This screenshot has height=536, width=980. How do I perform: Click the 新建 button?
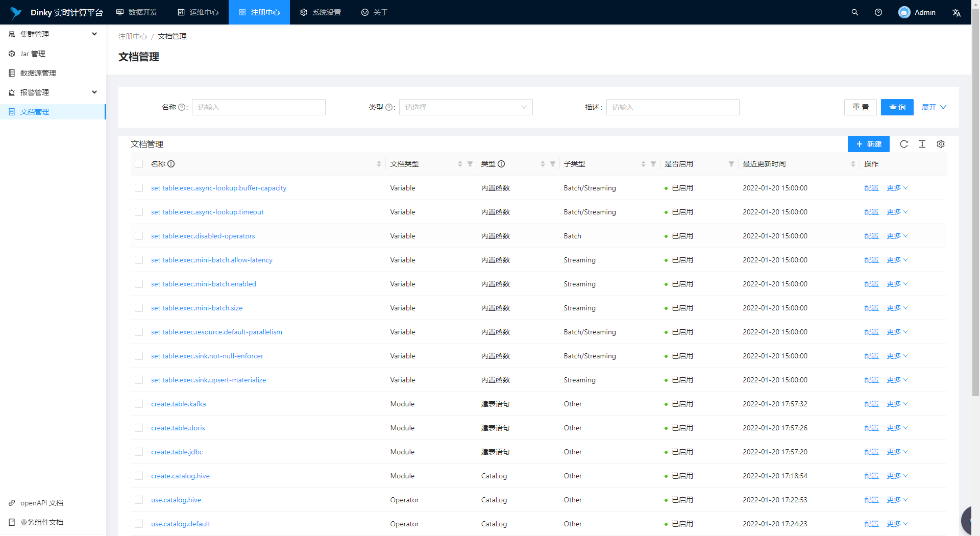[x=869, y=144]
